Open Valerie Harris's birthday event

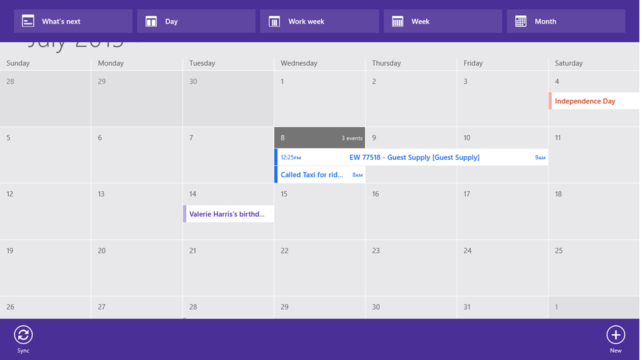coord(229,214)
